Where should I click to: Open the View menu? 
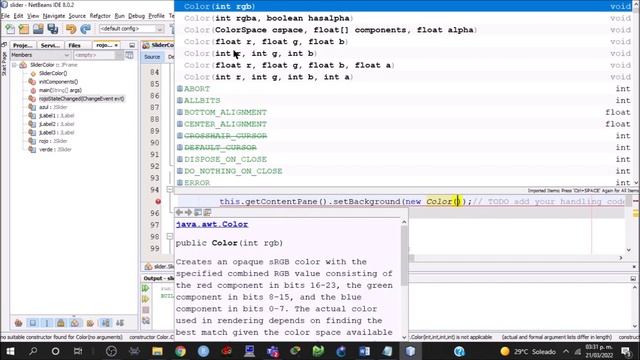(33, 16)
